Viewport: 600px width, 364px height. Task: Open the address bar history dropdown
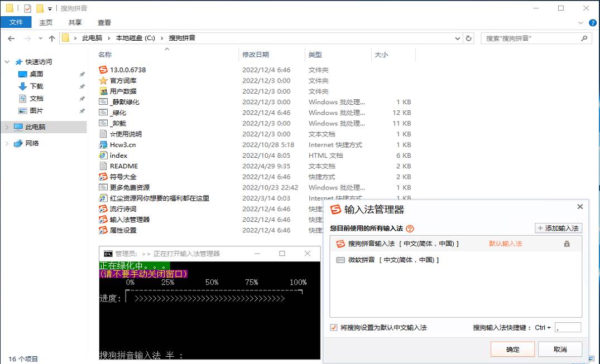(x=457, y=38)
